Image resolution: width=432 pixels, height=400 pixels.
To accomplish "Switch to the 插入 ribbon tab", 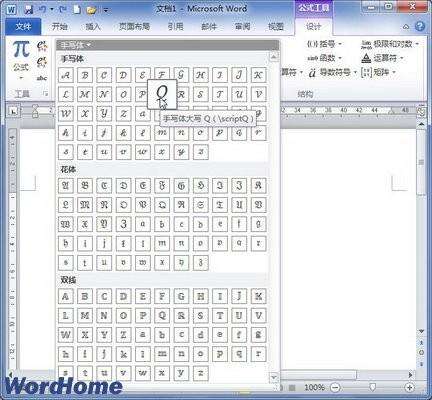I will tap(93, 27).
